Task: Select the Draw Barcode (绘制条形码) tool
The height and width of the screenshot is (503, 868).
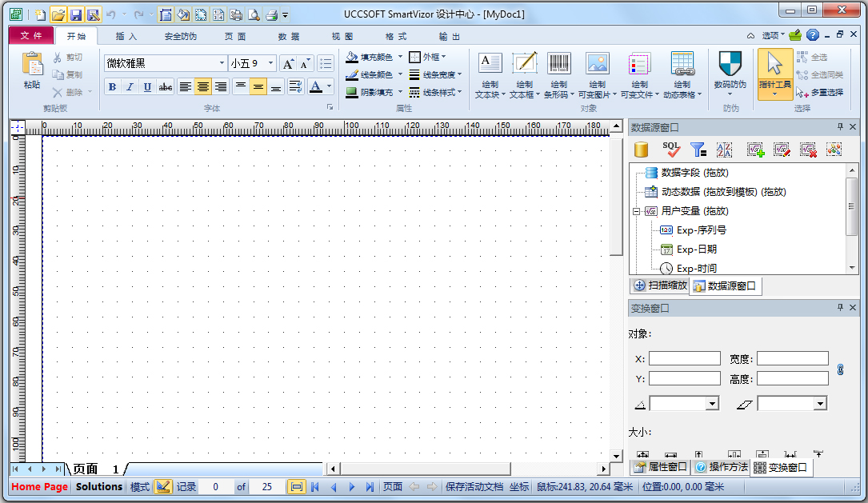Action: click(558, 76)
